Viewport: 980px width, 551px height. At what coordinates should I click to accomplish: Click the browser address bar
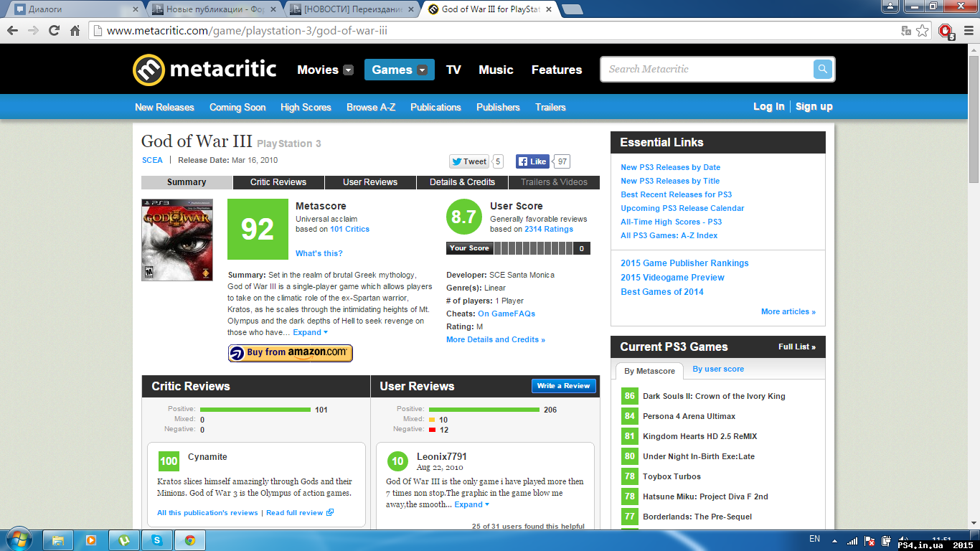495,31
